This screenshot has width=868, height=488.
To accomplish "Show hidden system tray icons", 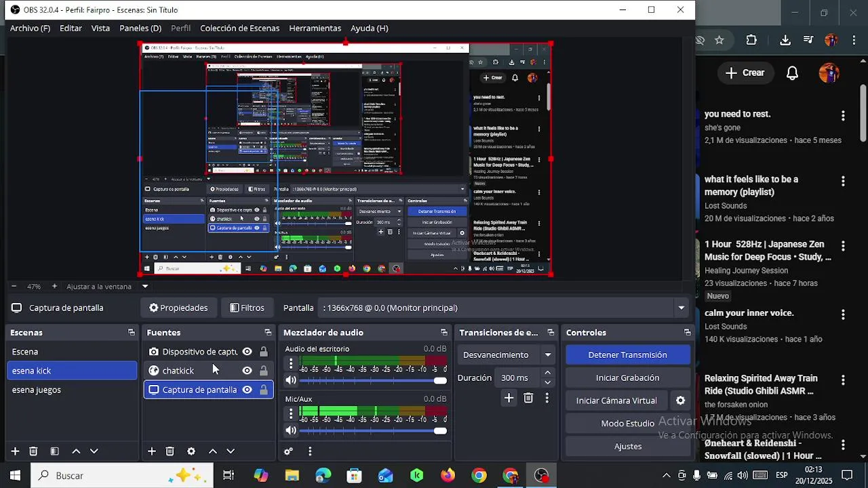I will pyautogui.click(x=666, y=476).
